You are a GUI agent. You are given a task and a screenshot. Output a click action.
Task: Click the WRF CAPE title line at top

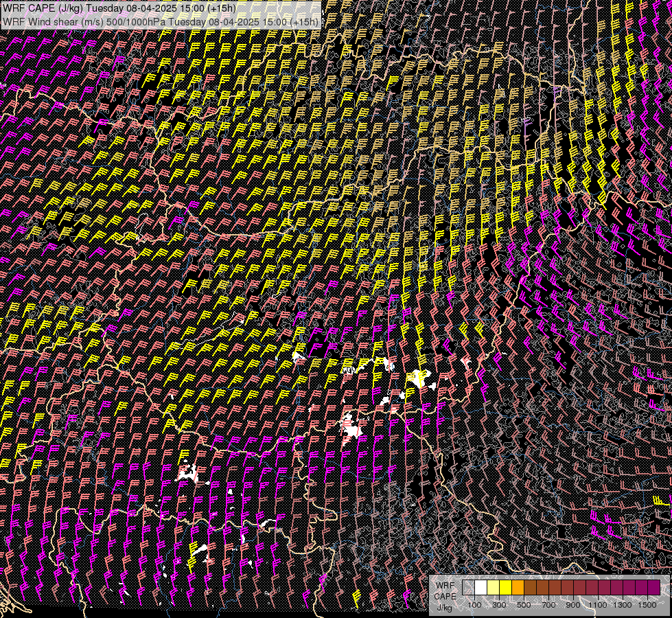(x=119, y=8)
